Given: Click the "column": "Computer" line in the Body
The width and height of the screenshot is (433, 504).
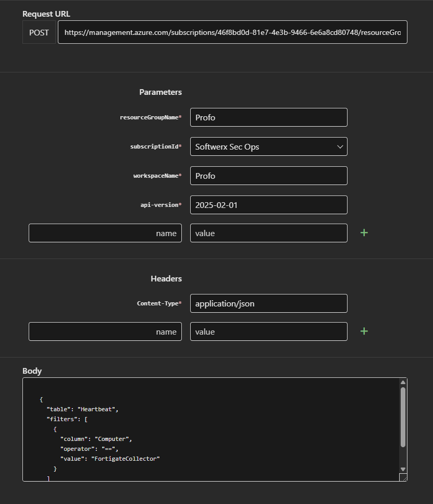Looking at the screenshot, I should [x=96, y=439].
